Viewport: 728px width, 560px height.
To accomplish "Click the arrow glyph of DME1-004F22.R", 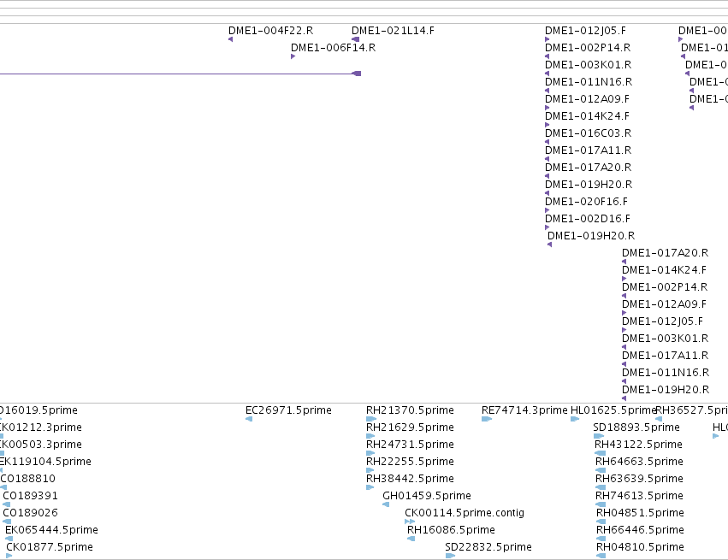I will (x=231, y=39).
